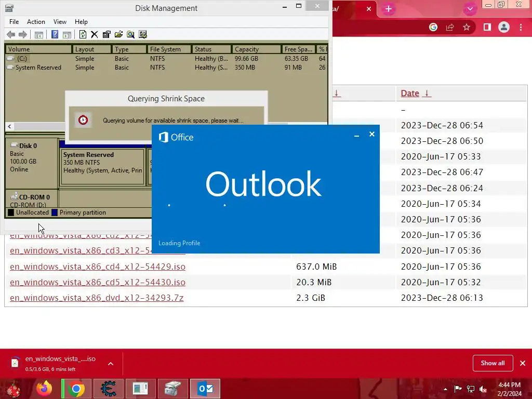Select the CD-ROM 0 label box
Image resolution: width=532 pixels, height=399 pixels.
(32, 199)
